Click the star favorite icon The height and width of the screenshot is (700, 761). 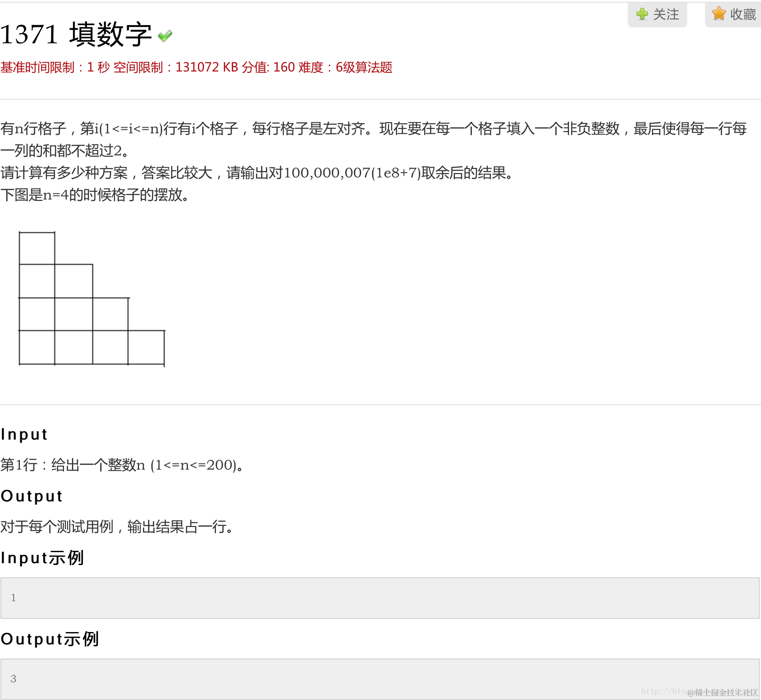[719, 14]
